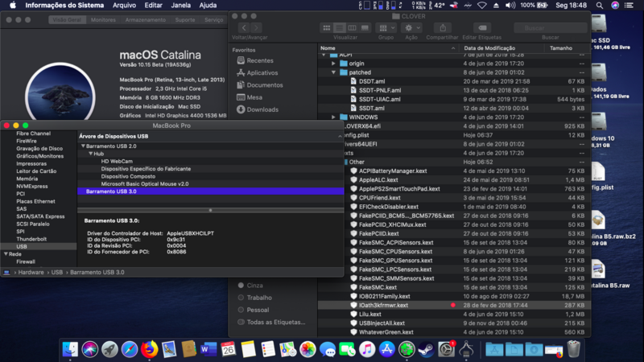This screenshot has width=644, height=362.
Task: Select the Pessoal tag in Finder
Action: tap(254, 310)
